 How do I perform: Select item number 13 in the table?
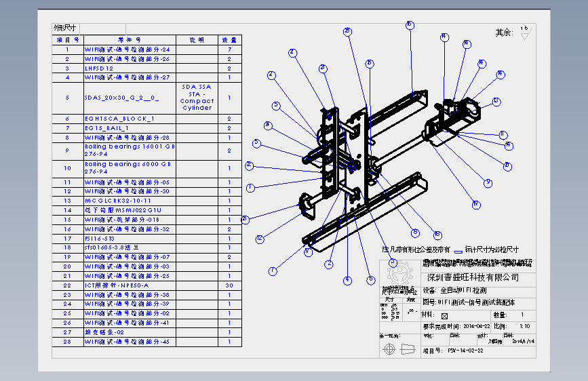[68, 201]
